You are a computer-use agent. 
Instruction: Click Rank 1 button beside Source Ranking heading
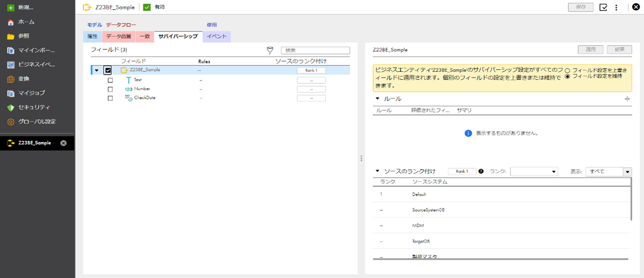coord(462,171)
